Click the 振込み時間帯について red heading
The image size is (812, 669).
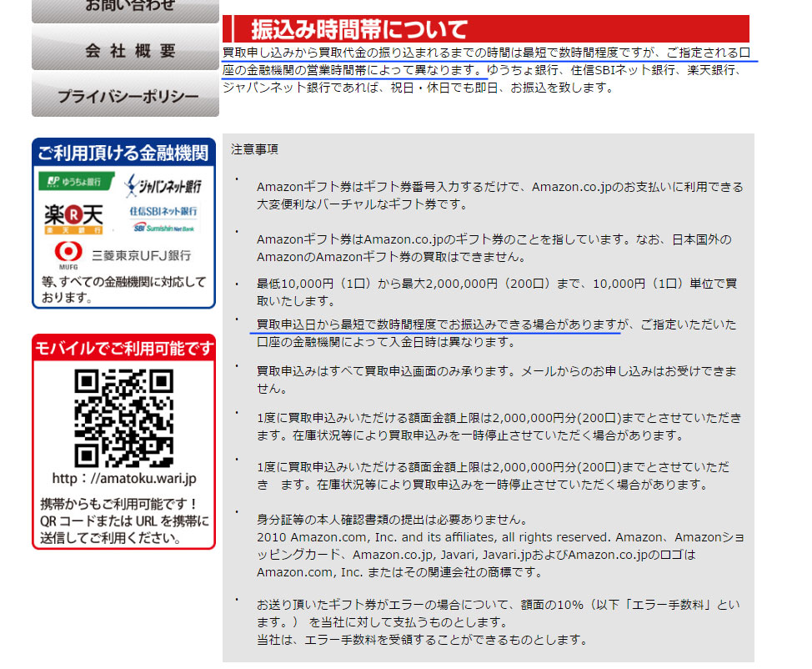click(486, 29)
